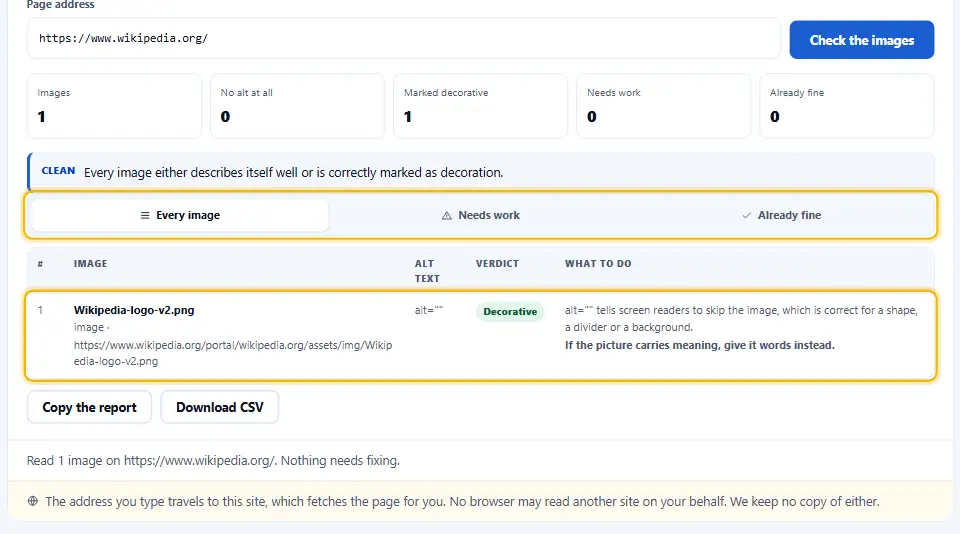Click the bold advice 'If the picture carries meaning'

(700, 345)
